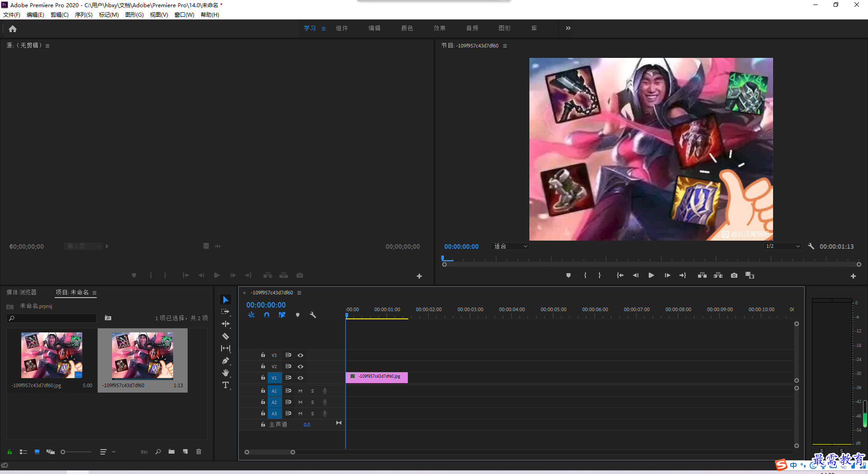Mute audio track A1
This screenshot has height=474, width=868.
click(300, 391)
